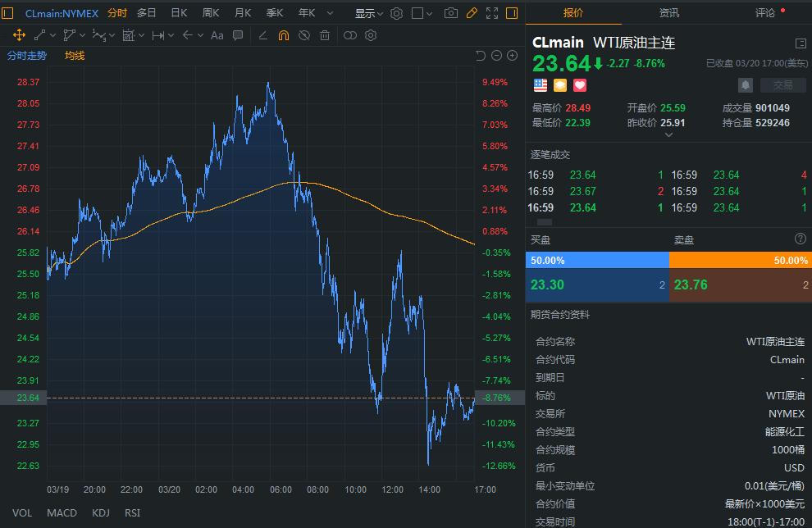The width and height of the screenshot is (812, 528).
Task: Open the edit pencil icon near fullscreen
Action: click(x=470, y=12)
